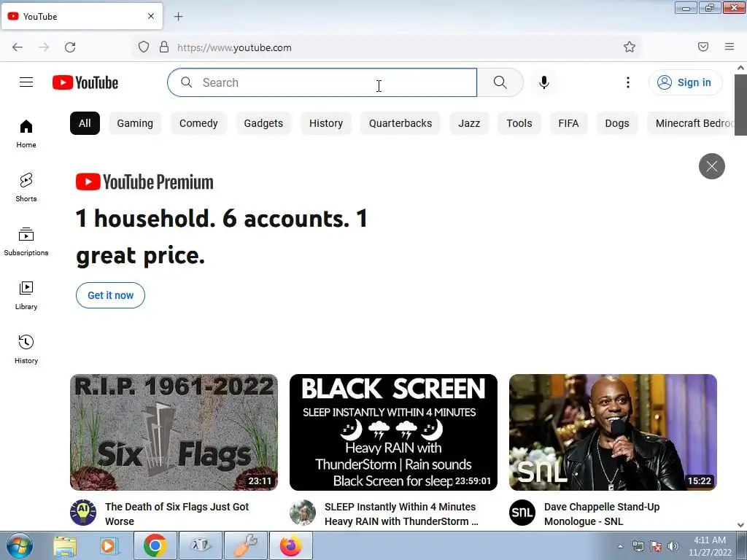Activate voice search microphone
This screenshot has height=560, width=747.
click(543, 82)
